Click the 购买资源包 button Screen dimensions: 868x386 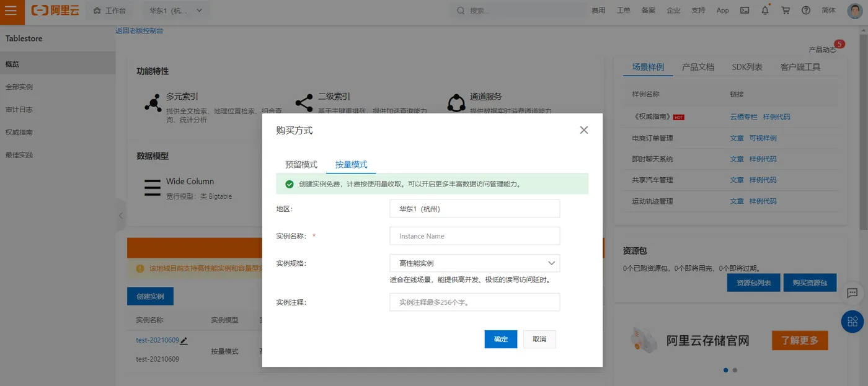point(810,283)
